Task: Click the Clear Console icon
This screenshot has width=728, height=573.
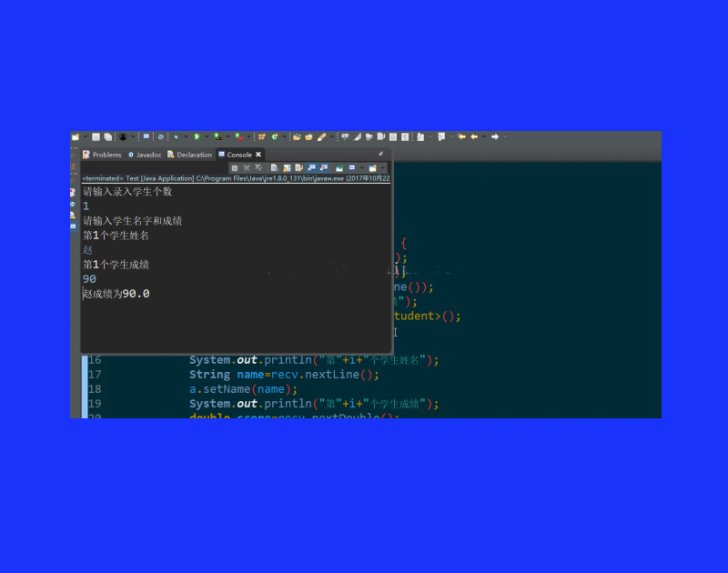Action: pos(275,168)
